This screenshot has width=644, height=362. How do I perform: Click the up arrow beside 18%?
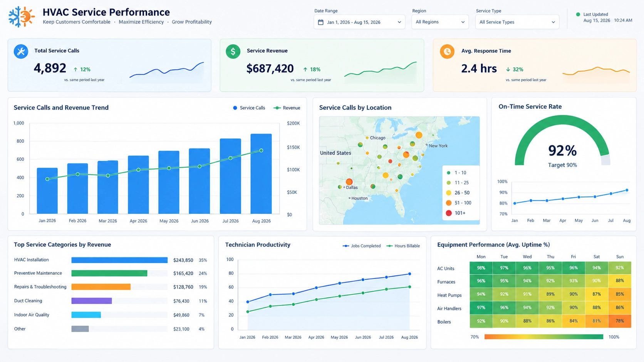[x=305, y=70]
